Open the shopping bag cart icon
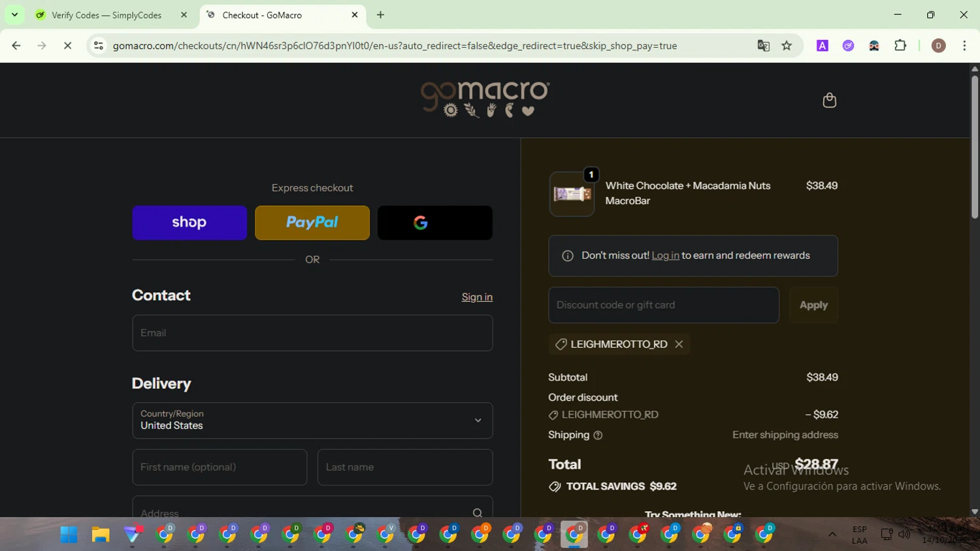980x551 pixels. coord(829,100)
